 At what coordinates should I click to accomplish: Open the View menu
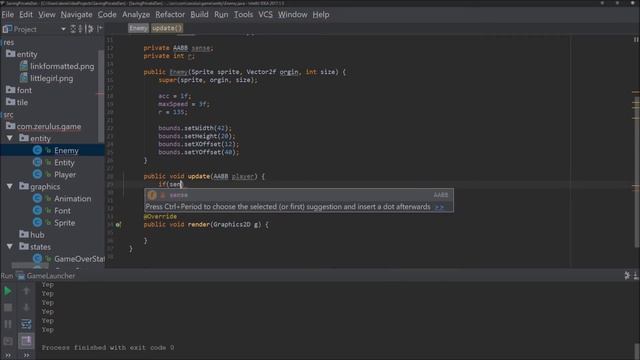47,15
